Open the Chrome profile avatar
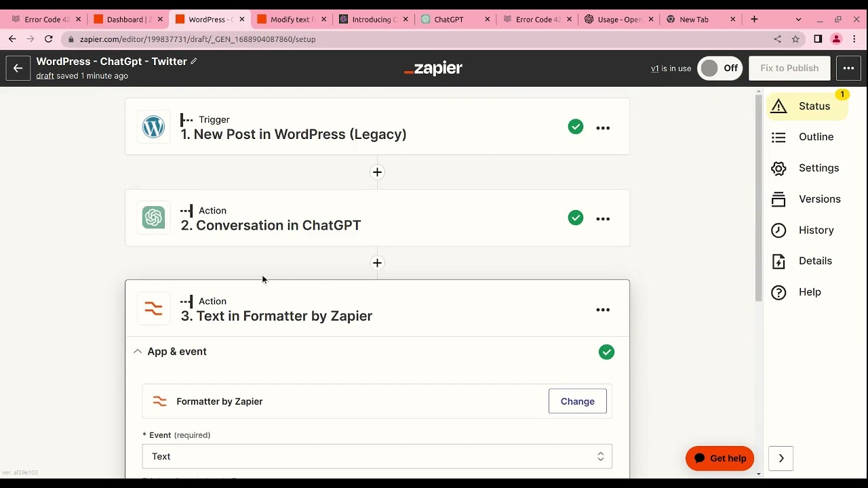This screenshot has width=868, height=488. (x=836, y=39)
